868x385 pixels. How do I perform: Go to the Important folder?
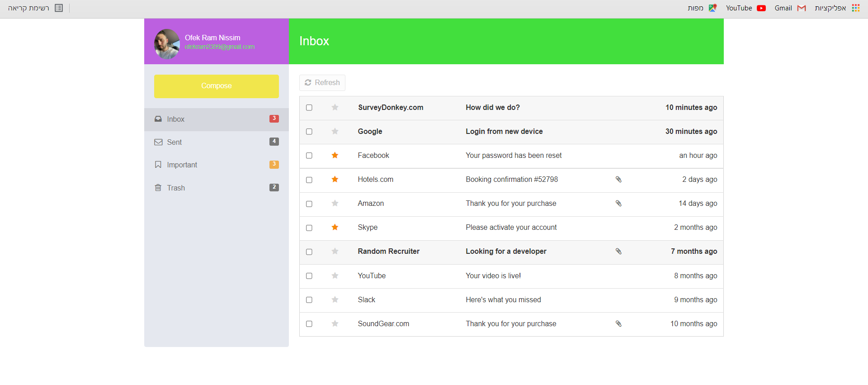click(x=182, y=165)
